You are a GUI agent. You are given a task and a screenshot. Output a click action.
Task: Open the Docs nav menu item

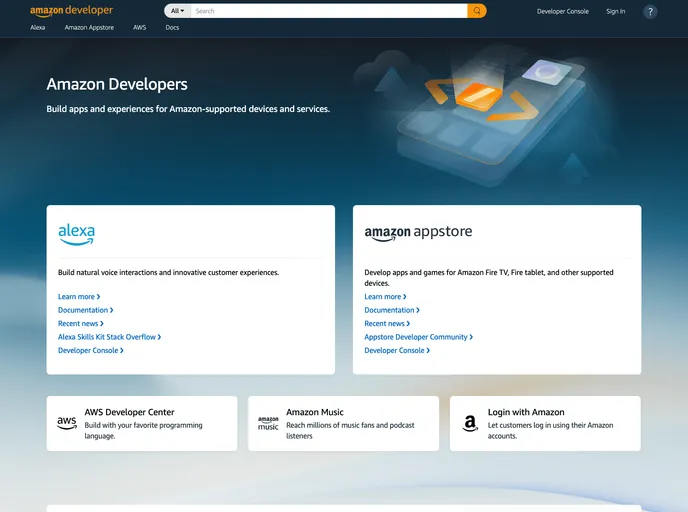[x=172, y=27]
